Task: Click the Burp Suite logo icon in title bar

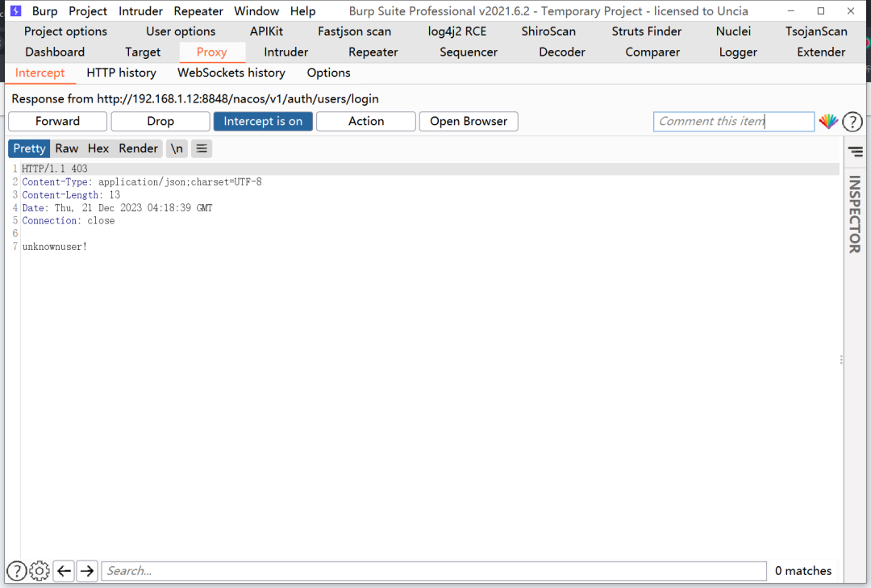Action: pyautogui.click(x=16, y=10)
